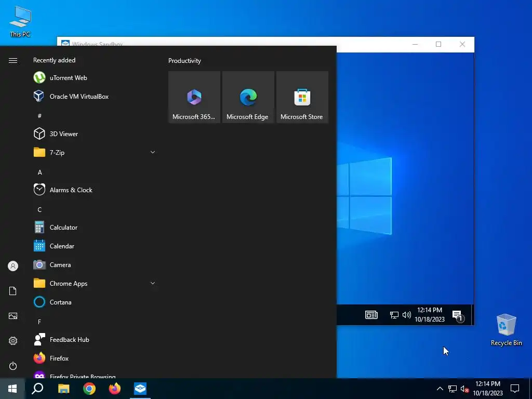
Task: Click the Power button in Start
Action: (13, 366)
